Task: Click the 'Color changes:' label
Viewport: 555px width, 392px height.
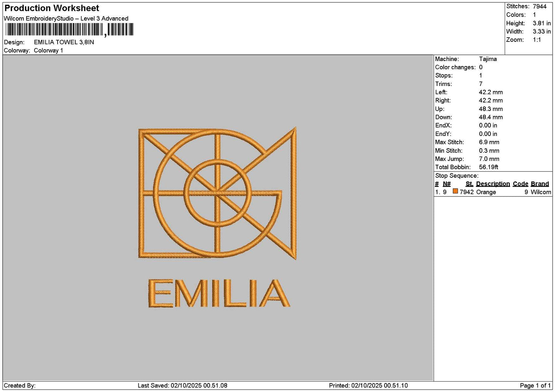Action: (455, 68)
